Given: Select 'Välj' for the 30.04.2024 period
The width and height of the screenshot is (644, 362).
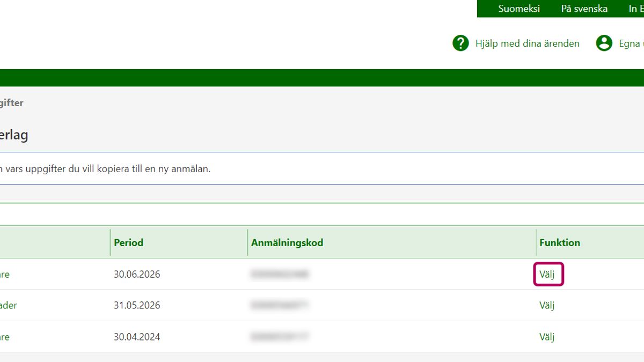Looking at the screenshot, I should click(546, 337).
